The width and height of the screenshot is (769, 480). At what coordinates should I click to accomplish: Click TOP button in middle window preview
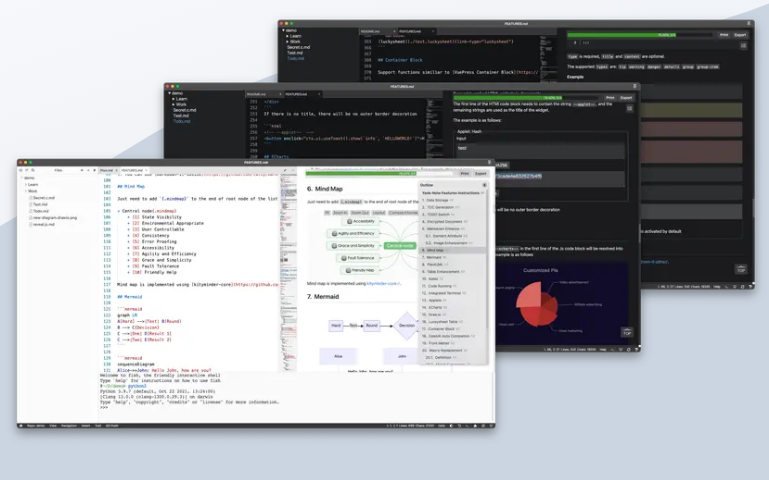627,333
